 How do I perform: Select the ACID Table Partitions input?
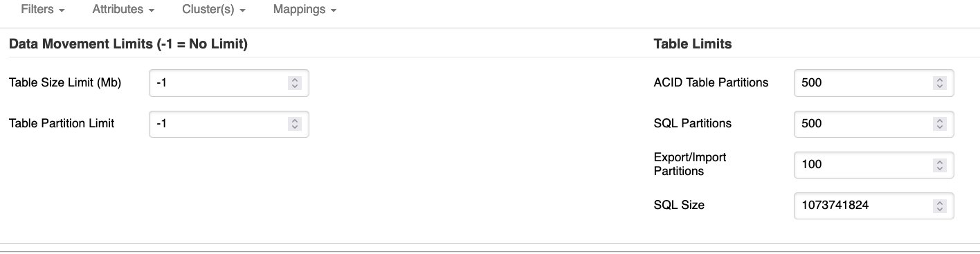click(x=874, y=83)
